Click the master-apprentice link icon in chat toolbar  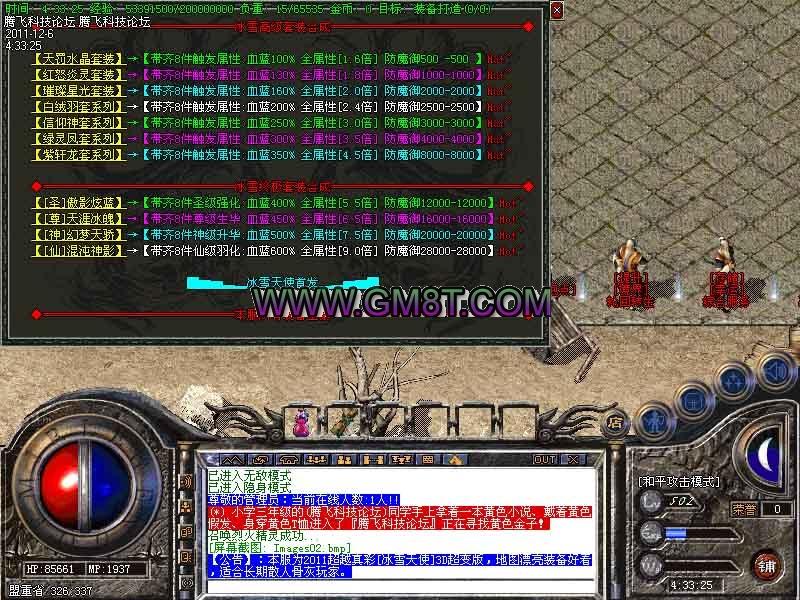point(372,460)
